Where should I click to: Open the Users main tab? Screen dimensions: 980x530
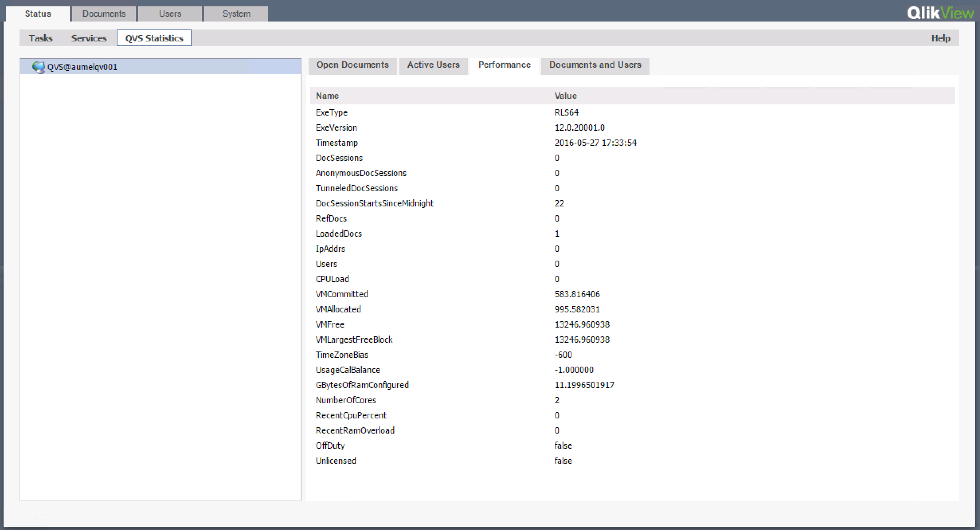(170, 14)
